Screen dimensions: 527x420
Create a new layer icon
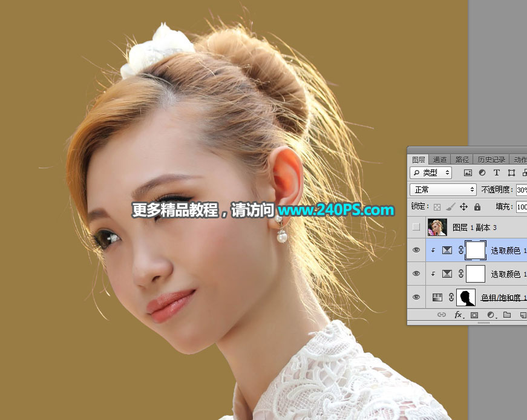click(523, 315)
